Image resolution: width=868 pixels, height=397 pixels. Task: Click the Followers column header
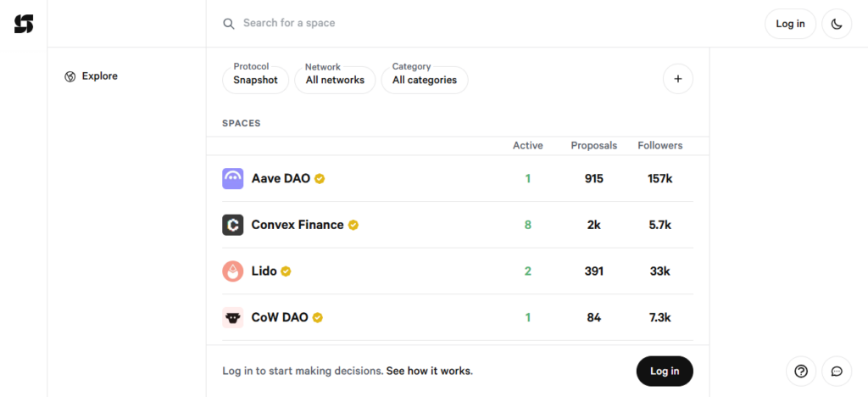click(x=659, y=145)
